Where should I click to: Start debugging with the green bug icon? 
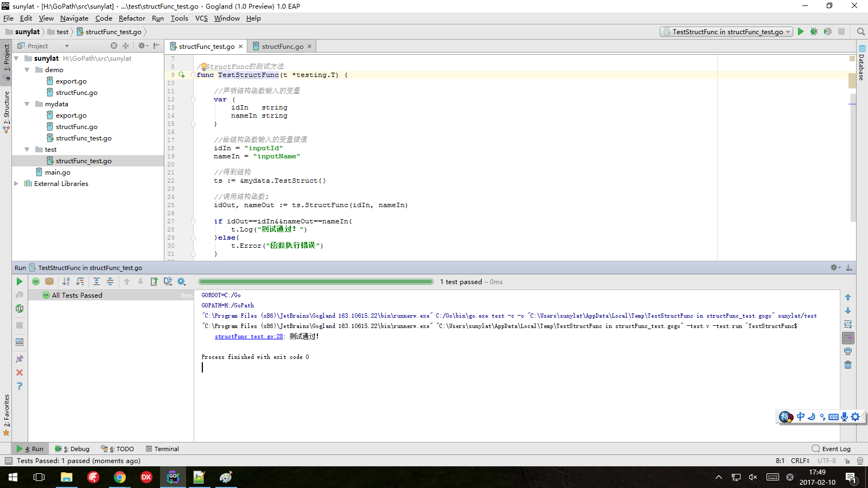coord(814,31)
